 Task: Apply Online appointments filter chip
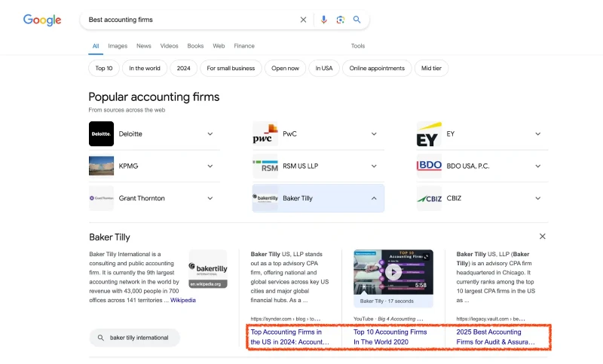[377, 68]
